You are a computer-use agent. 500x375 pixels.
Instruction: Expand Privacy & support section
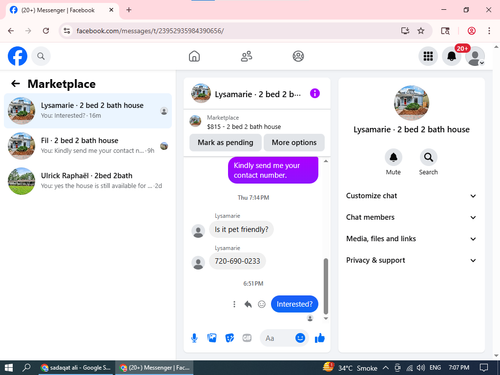tap(411, 260)
